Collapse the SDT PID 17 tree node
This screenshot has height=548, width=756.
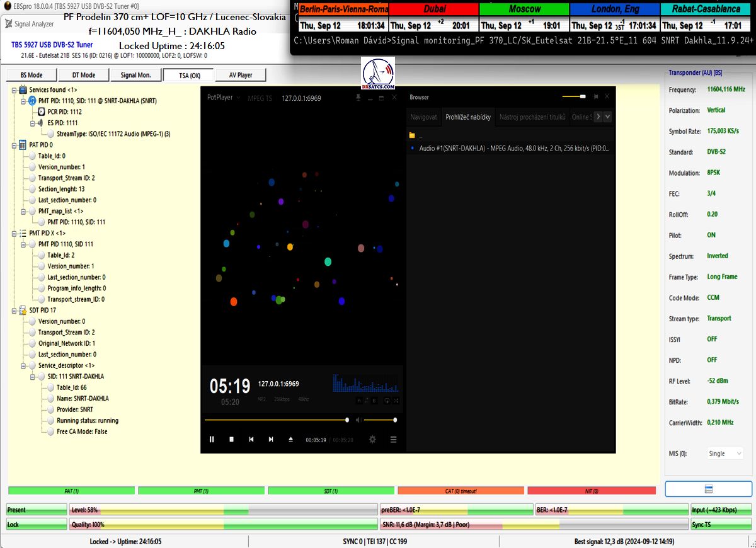[13, 311]
